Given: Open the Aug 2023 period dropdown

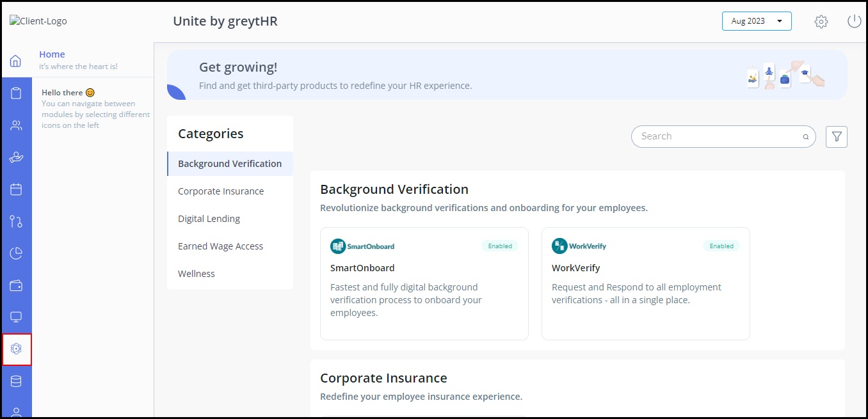Looking at the screenshot, I should pos(757,21).
